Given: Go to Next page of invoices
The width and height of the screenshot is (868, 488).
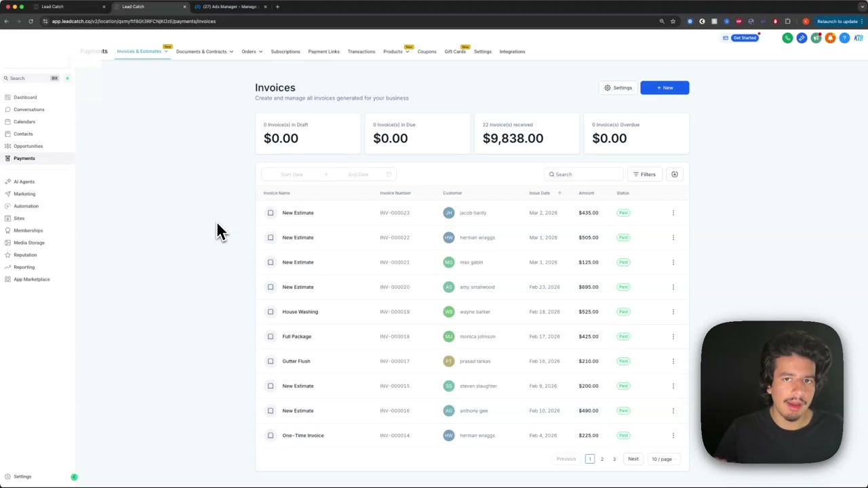Looking at the screenshot, I should 633,459.
